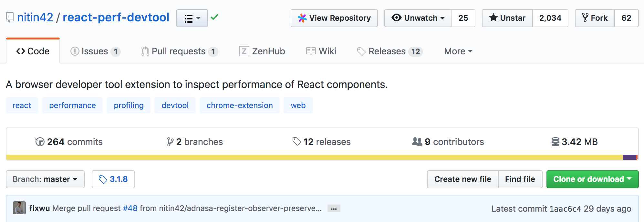The image size is (644, 222).
Task: Open the latest commit 1aac6c4
Action: (x=565, y=209)
